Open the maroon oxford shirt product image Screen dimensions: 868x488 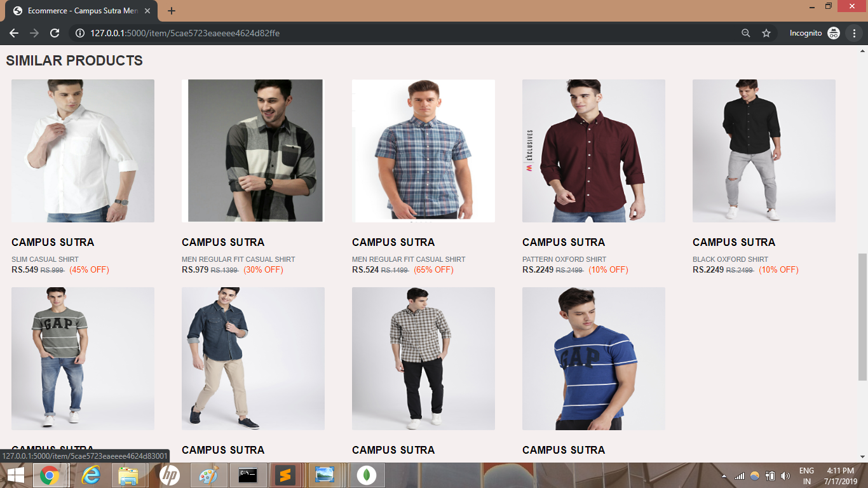tap(593, 151)
